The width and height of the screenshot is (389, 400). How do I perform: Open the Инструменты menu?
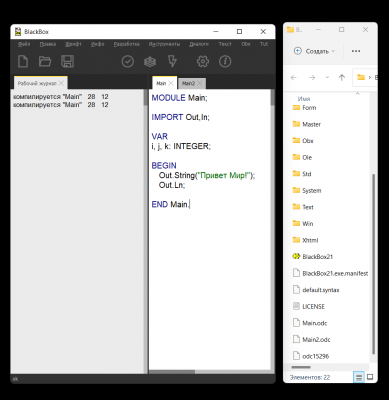tap(164, 44)
